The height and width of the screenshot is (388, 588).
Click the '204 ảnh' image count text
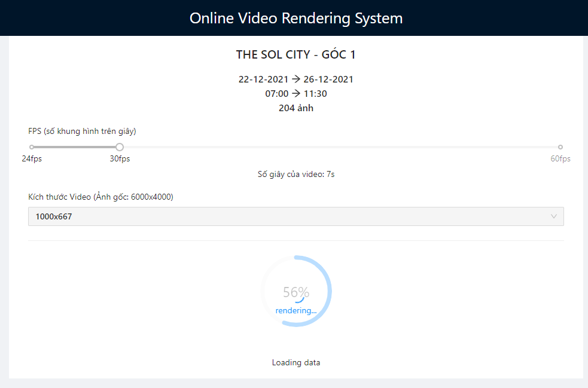(296, 108)
